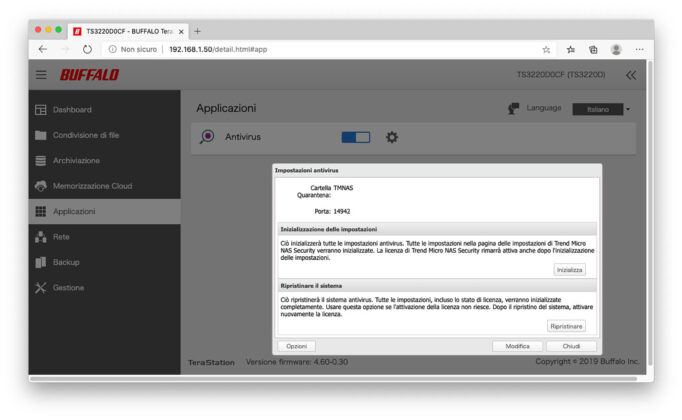Open the Collections icon in browser toolbar

(593, 50)
